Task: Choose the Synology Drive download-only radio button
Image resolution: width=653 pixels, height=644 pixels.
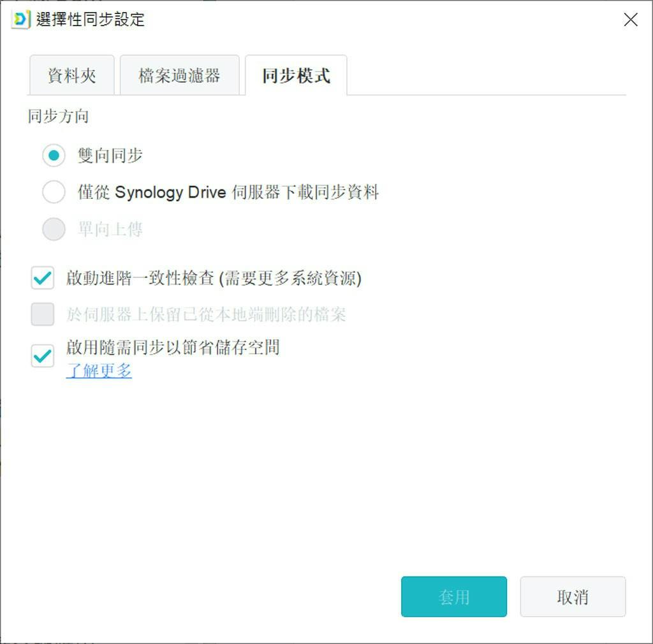Action: pos(54,192)
